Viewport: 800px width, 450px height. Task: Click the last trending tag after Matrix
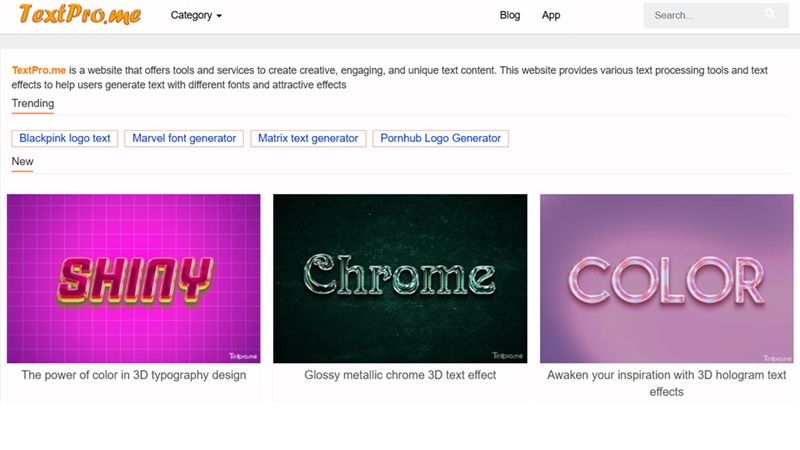440,138
